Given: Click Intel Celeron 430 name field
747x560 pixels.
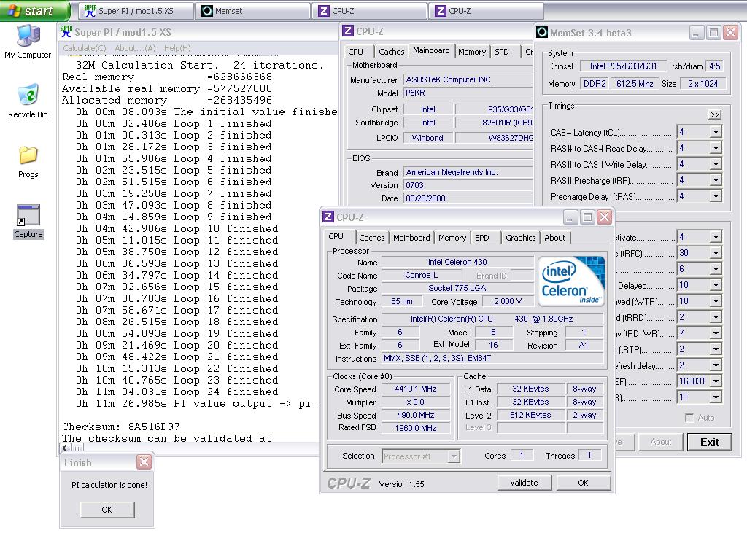Looking at the screenshot, I should click(x=457, y=262).
